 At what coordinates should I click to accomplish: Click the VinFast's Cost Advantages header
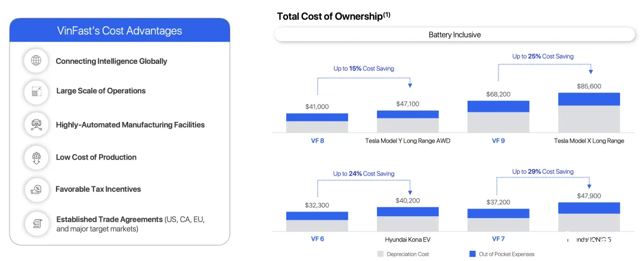[x=119, y=31]
